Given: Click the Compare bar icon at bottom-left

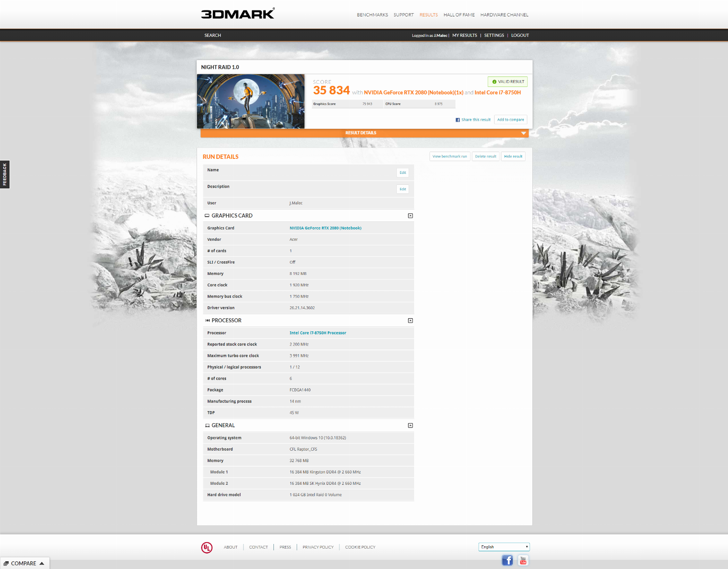Looking at the screenshot, I should pos(6,564).
